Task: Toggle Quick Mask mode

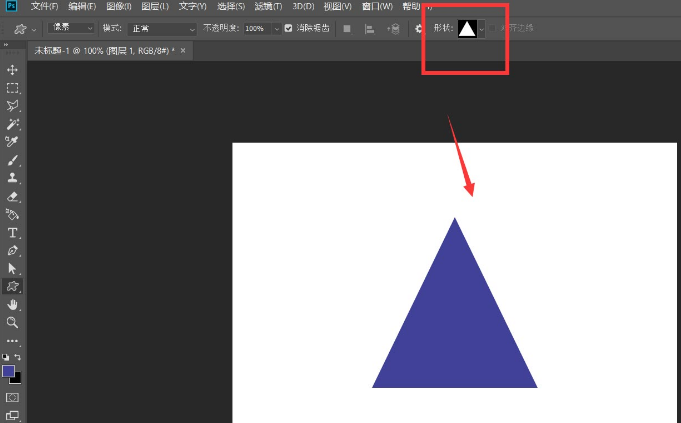Action: [12, 397]
